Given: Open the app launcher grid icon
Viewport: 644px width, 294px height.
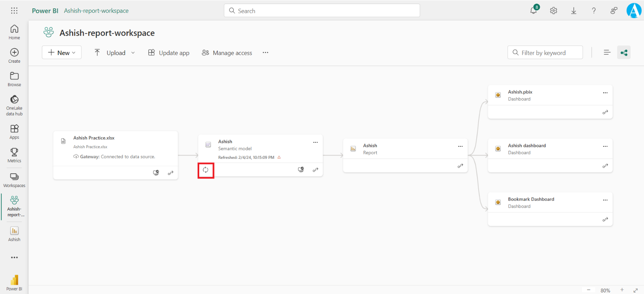Looking at the screenshot, I should (x=14, y=11).
